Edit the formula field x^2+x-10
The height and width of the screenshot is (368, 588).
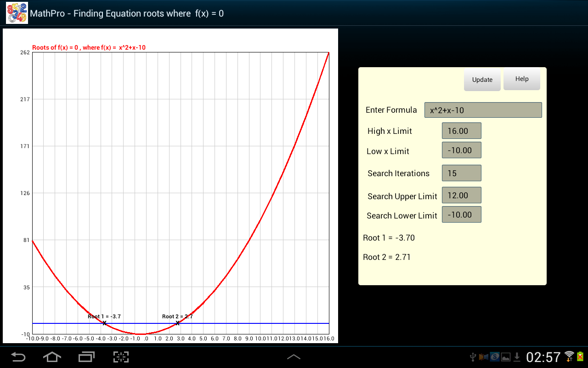pos(483,110)
